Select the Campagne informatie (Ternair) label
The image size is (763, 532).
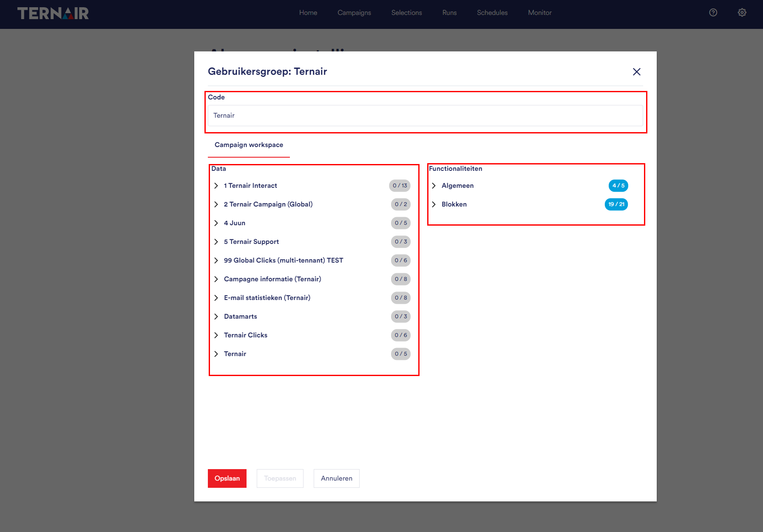pyautogui.click(x=272, y=279)
